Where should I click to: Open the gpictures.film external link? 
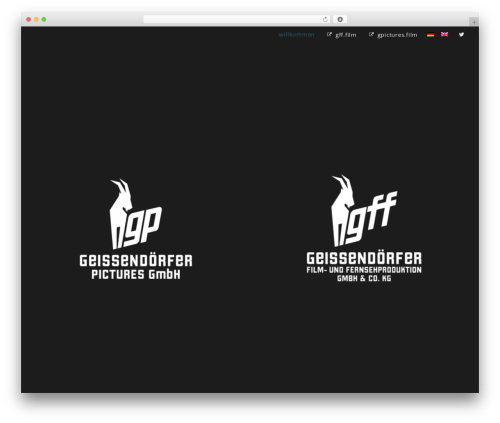coord(393,35)
